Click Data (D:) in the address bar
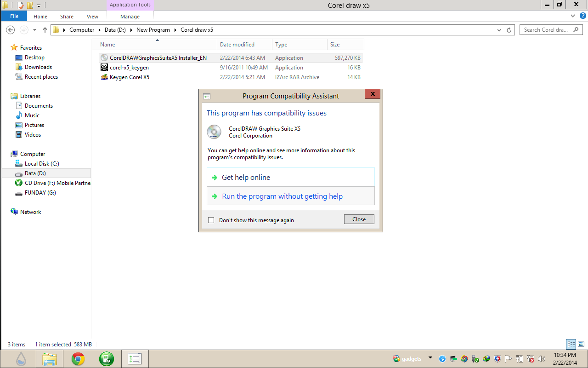The width and height of the screenshot is (588, 368). click(114, 30)
